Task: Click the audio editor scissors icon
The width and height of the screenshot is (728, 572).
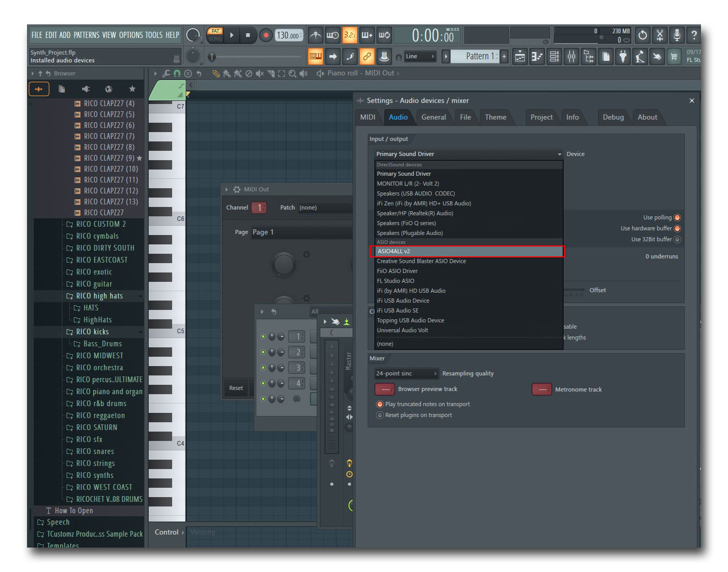Action: pyautogui.click(x=660, y=35)
